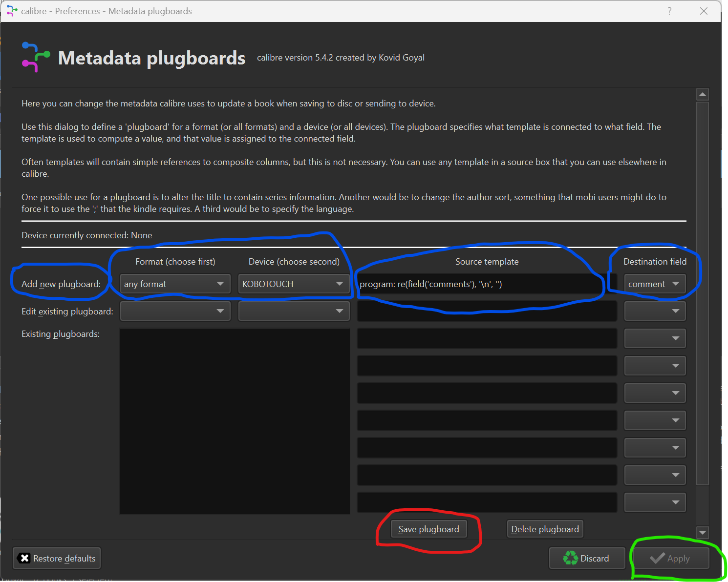Click the green recycle icon on Discard
The width and height of the screenshot is (728, 582).
tap(570, 558)
